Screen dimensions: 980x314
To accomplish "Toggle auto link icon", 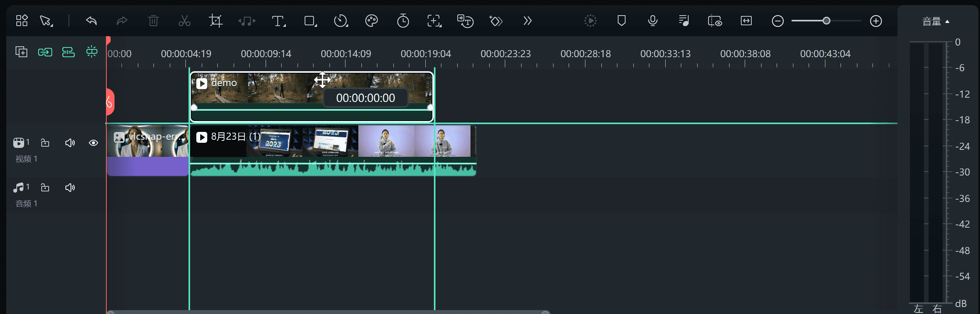I will (x=45, y=52).
